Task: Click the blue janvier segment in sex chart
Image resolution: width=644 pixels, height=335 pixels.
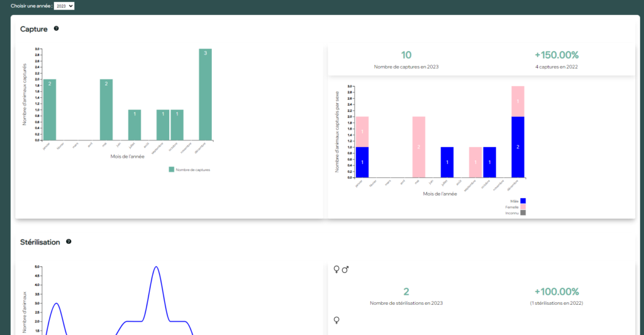Action: [x=362, y=162]
